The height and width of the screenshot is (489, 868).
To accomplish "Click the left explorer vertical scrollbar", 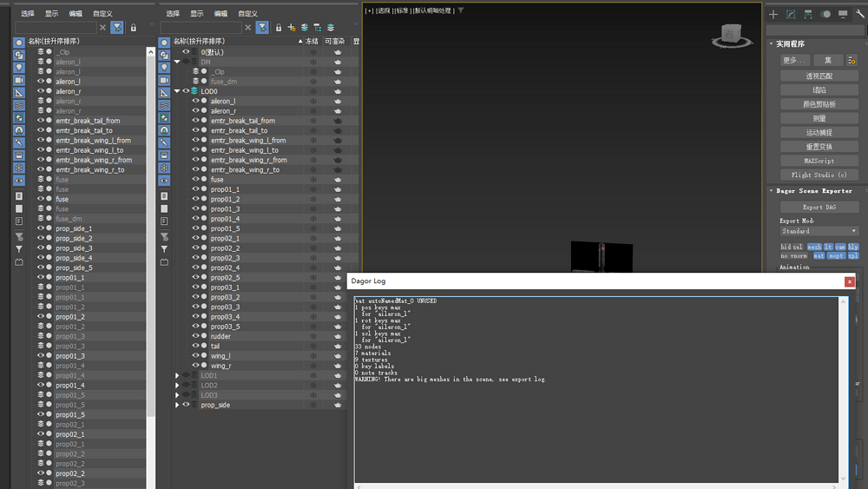I will (x=151, y=261).
